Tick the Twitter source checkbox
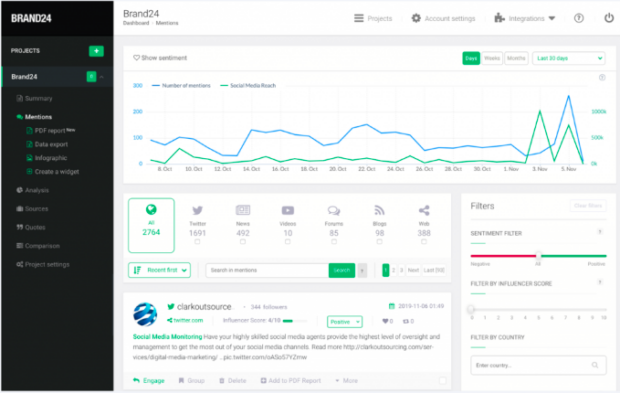Viewport: 620px width, 393px height. coord(197,242)
